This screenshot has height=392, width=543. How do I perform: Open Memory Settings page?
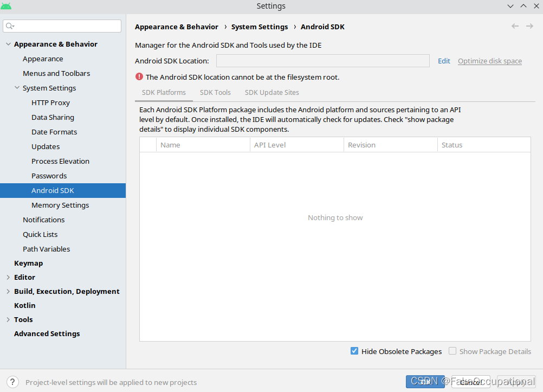60,205
